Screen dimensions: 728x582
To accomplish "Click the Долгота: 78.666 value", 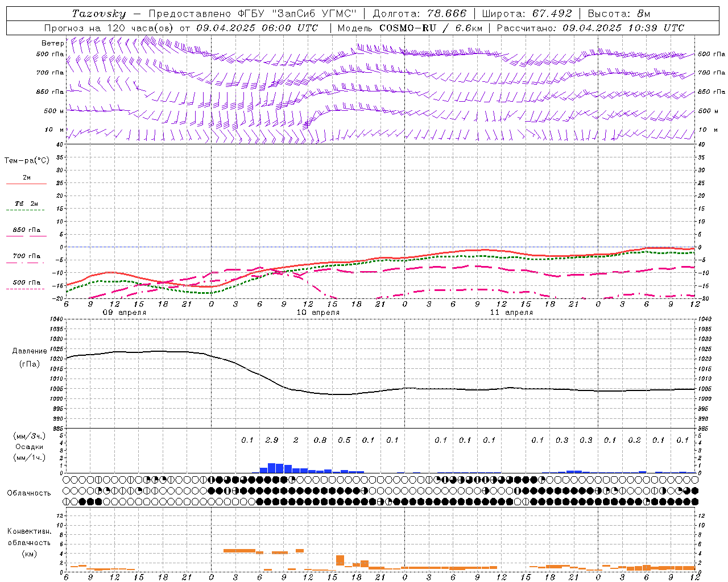I will (x=420, y=14).
